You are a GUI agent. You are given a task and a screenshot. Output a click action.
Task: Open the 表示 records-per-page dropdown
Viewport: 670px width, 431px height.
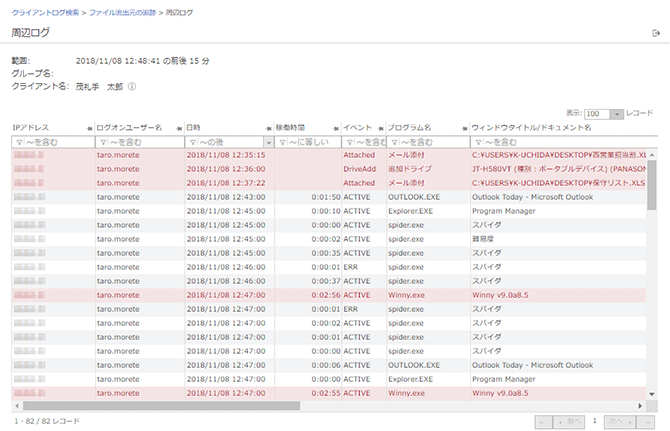pos(604,115)
